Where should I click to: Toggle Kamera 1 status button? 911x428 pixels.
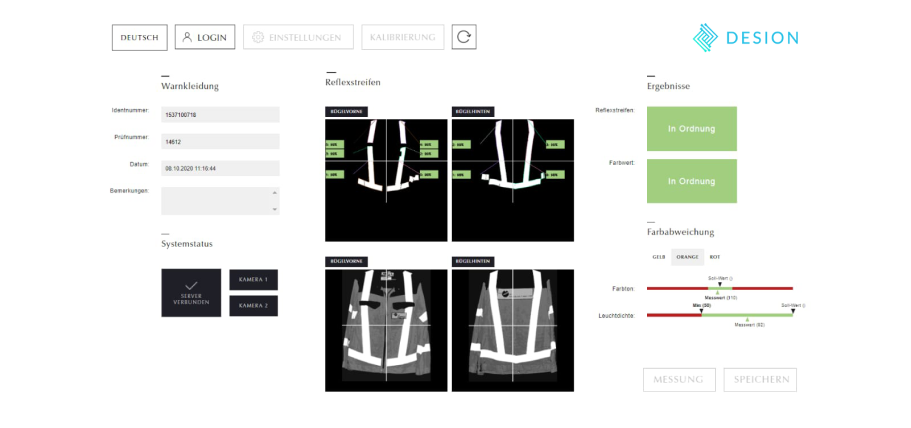click(253, 280)
